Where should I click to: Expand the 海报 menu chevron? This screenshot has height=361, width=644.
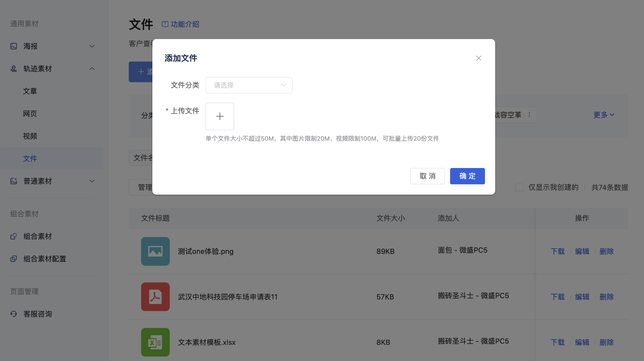point(92,46)
